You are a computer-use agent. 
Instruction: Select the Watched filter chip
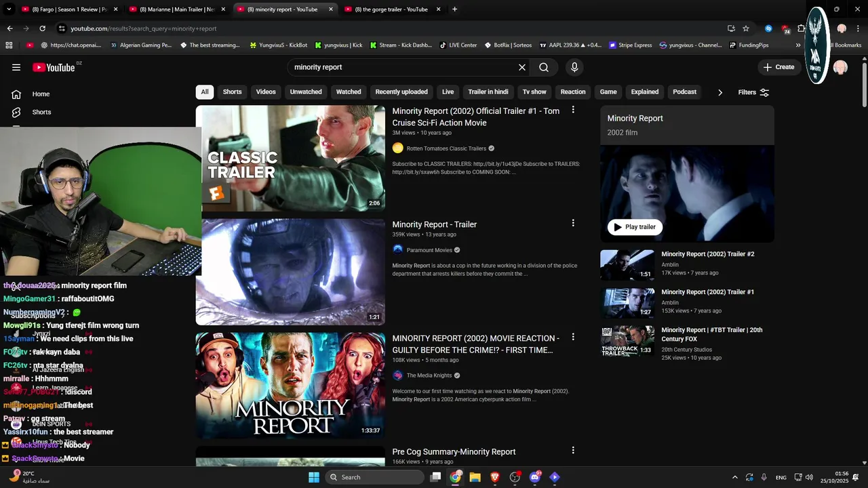(x=349, y=92)
